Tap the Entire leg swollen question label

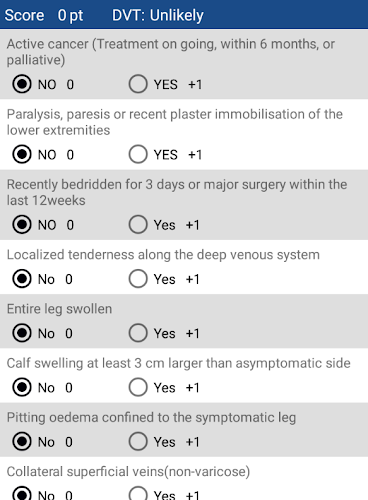(59, 309)
